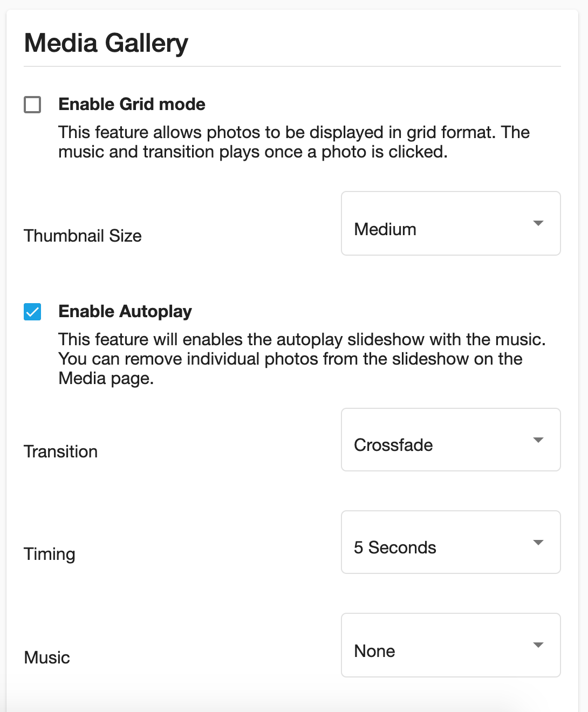Click the Thumbnail Size field label

pyautogui.click(x=83, y=236)
